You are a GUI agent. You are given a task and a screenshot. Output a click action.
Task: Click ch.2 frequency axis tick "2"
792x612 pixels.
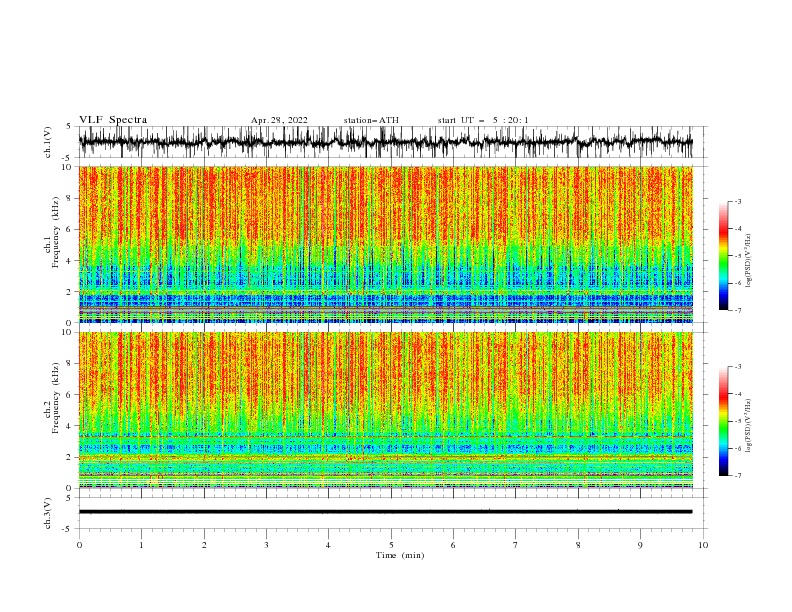(x=69, y=457)
